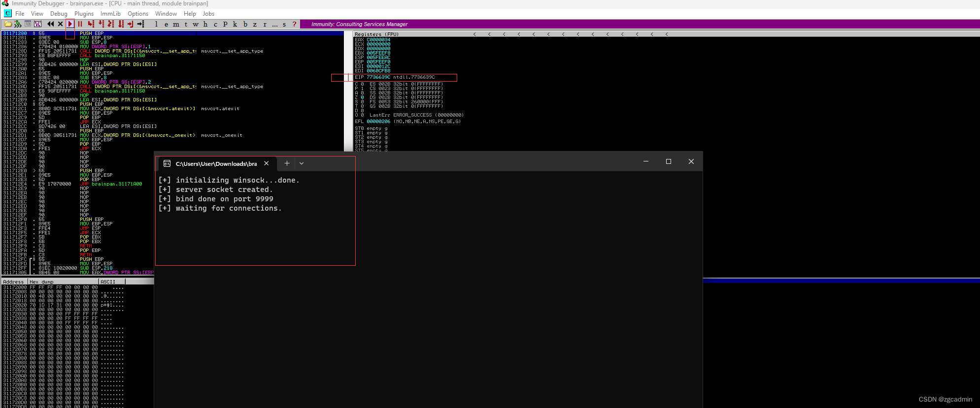Run the program with the play icon
This screenshot has height=408, width=980.
point(70,24)
